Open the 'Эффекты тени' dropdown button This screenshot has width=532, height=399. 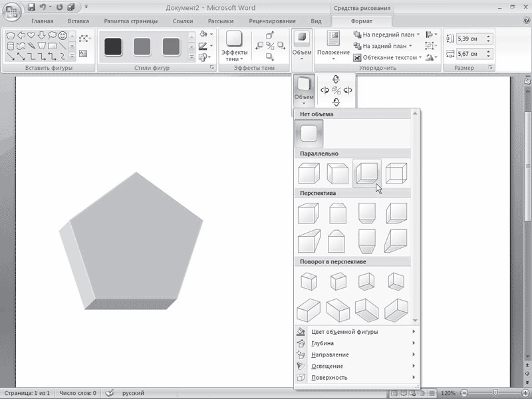[235, 46]
